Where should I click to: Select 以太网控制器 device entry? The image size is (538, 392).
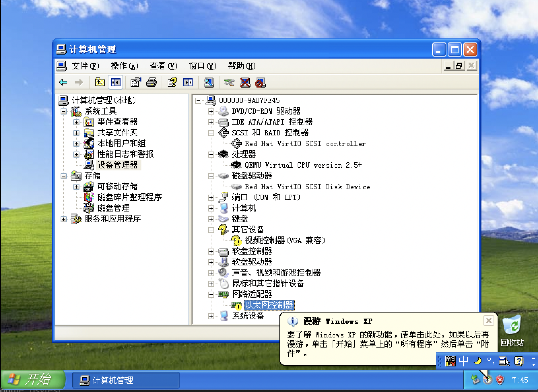(x=269, y=305)
